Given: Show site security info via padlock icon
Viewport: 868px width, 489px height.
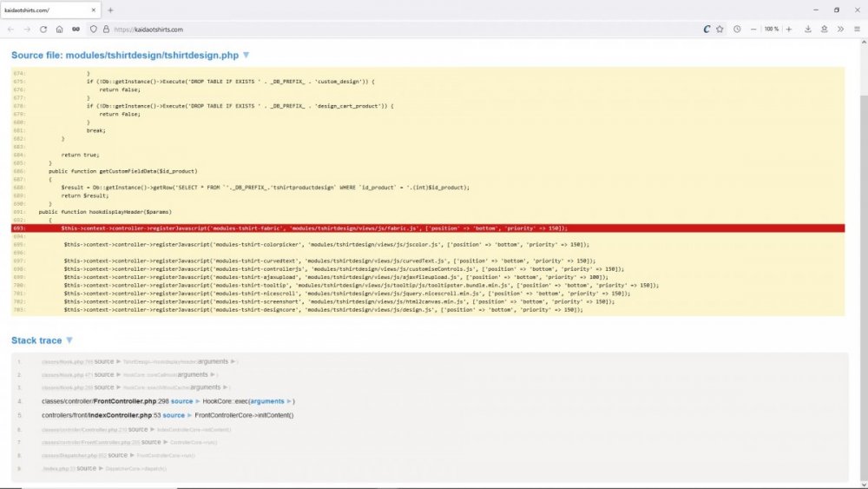Looking at the screenshot, I should (x=105, y=29).
